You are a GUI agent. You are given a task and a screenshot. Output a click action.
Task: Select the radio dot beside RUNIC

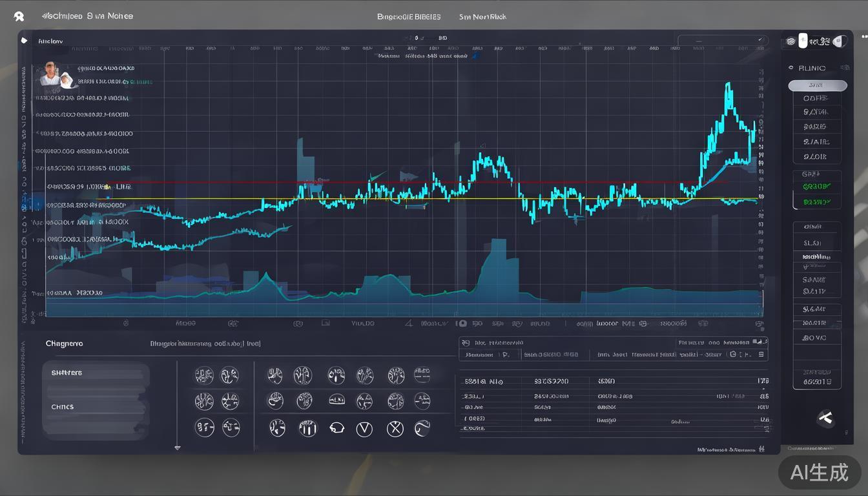tap(790, 68)
